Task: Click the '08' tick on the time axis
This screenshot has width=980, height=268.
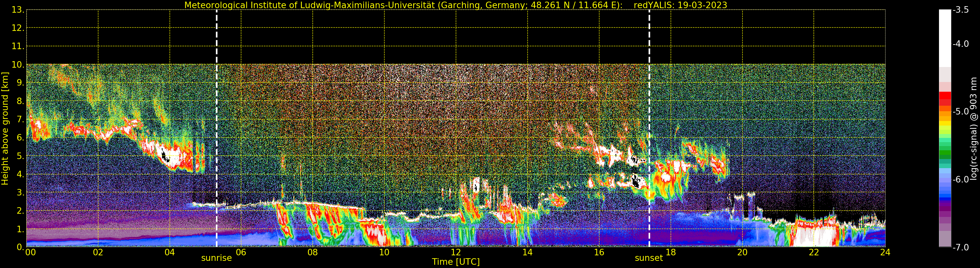Action: pos(313,252)
